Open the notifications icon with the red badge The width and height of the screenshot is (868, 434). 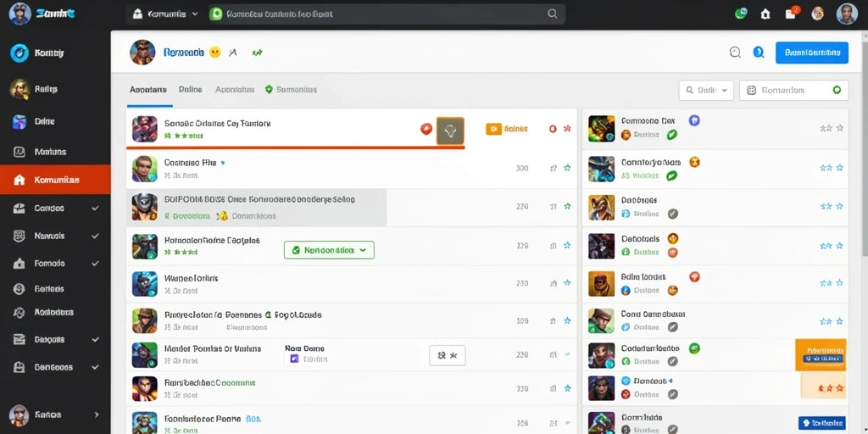[x=792, y=14]
